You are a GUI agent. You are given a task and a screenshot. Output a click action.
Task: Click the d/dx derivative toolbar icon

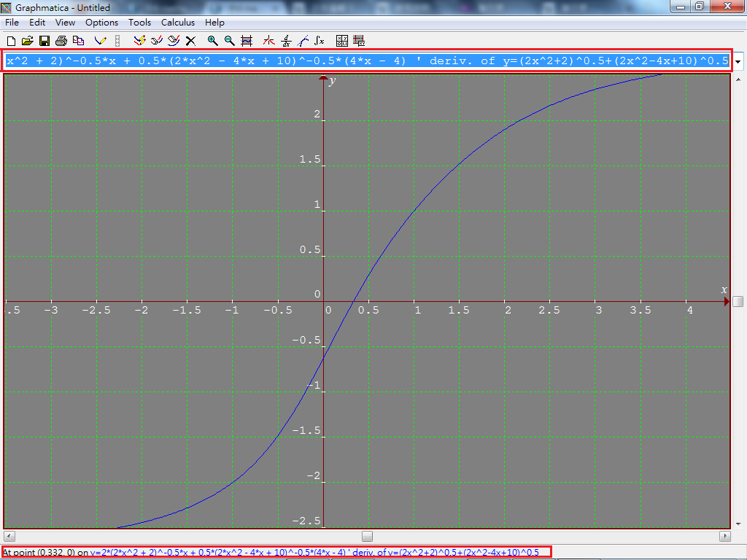pyautogui.click(x=286, y=41)
